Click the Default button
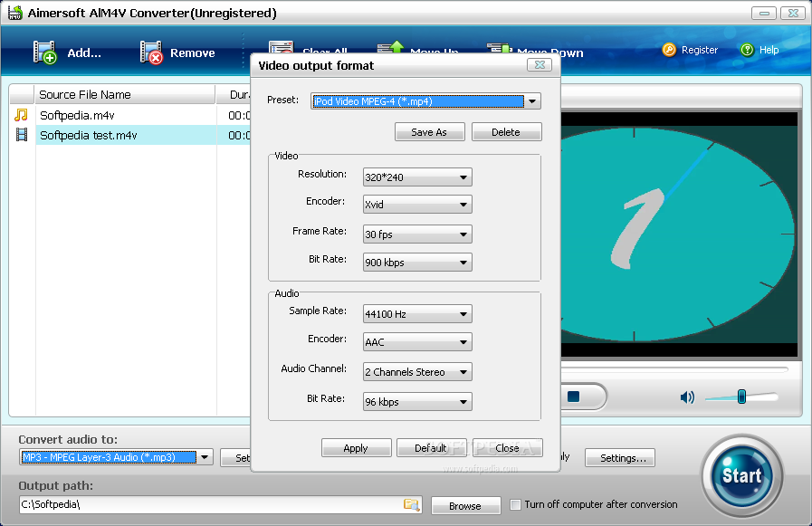The height and width of the screenshot is (526, 812). [x=431, y=448]
